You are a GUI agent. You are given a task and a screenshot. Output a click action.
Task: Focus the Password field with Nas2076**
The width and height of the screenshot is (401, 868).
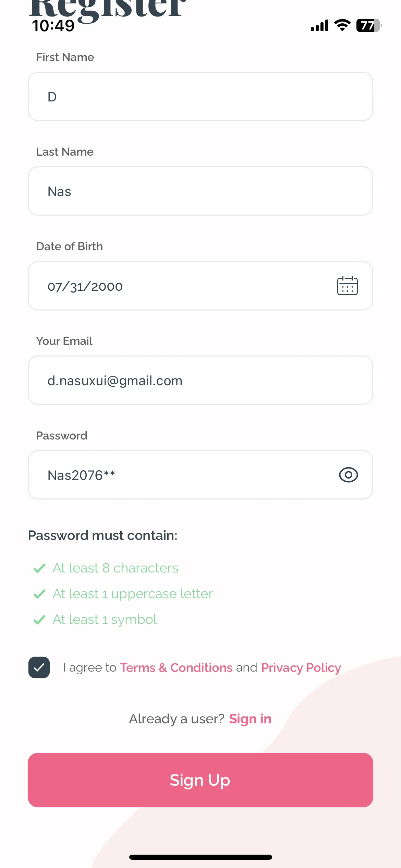200,475
